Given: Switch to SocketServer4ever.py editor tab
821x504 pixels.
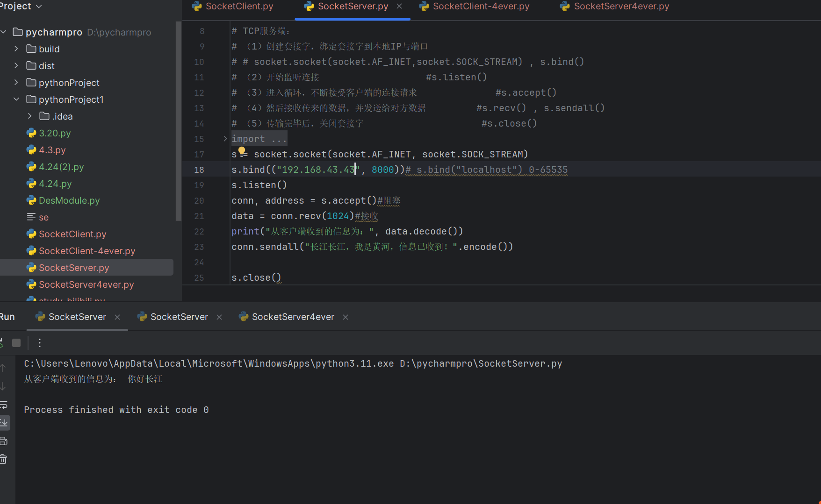Looking at the screenshot, I should click(x=621, y=7).
